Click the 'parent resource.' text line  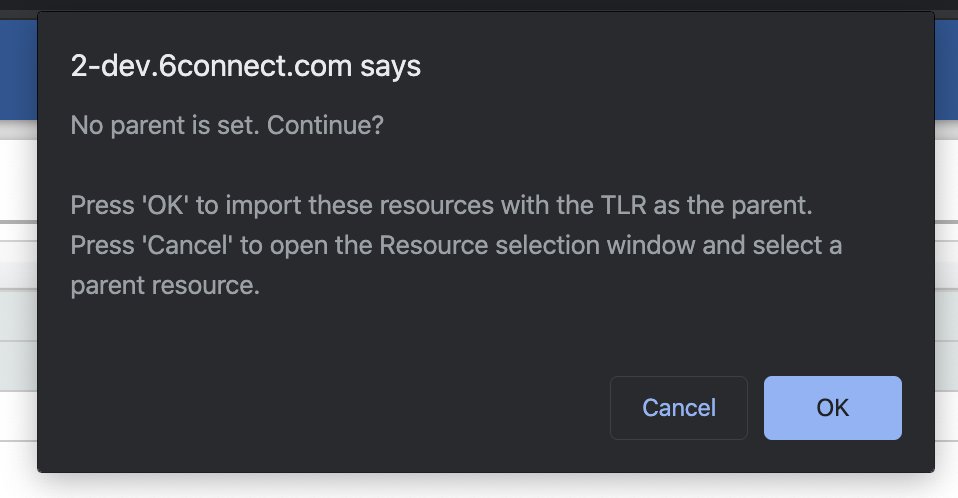(165, 286)
